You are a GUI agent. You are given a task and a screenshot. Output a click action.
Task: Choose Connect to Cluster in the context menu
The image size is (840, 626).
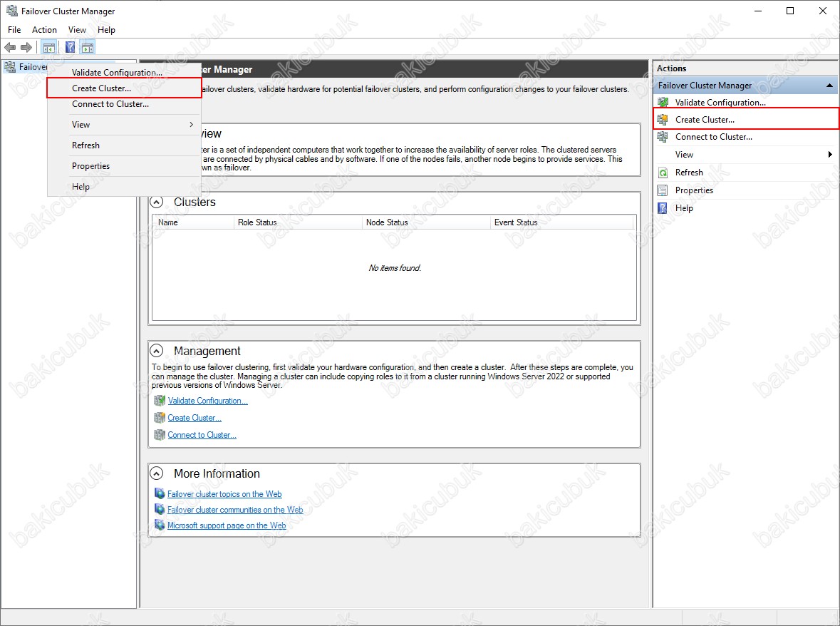click(124, 104)
